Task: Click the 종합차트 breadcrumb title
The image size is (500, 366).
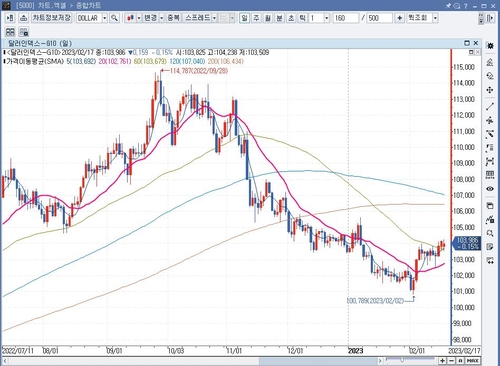Action: tap(88, 6)
